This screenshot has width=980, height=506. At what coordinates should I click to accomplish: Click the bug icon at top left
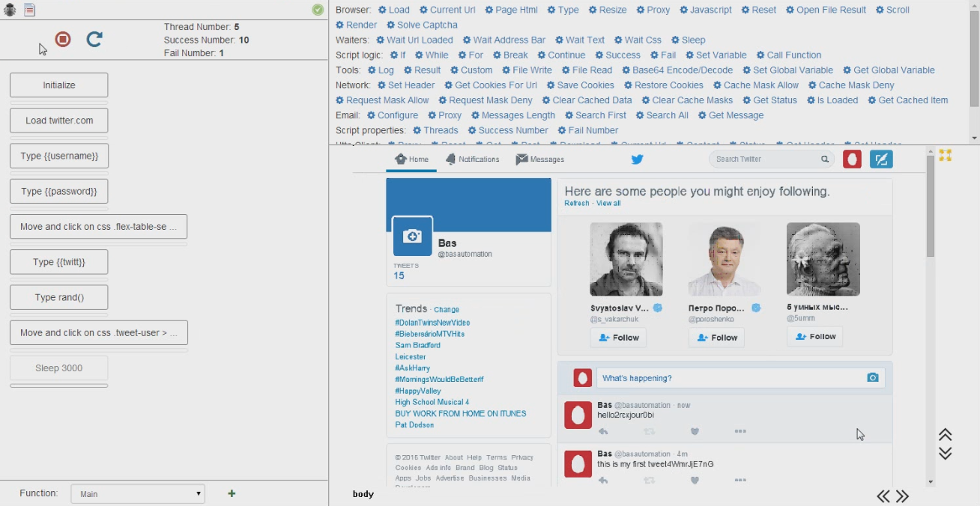click(10, 10)
